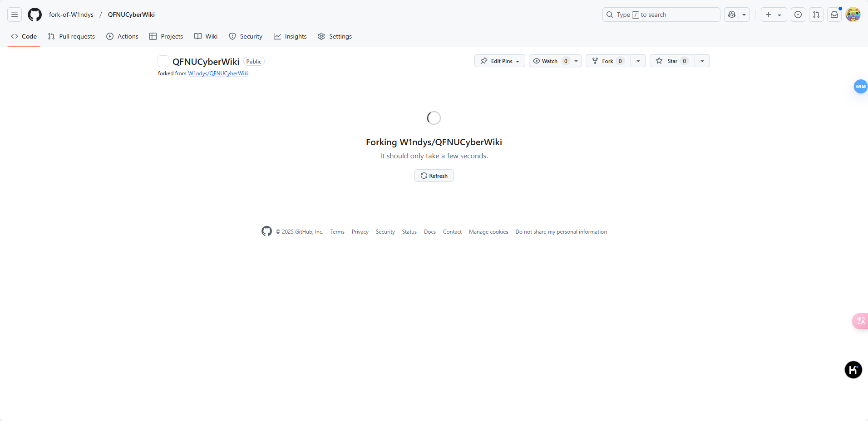Open the Status footer link
This screenshot has width=868, height=421.
point(409,232)
